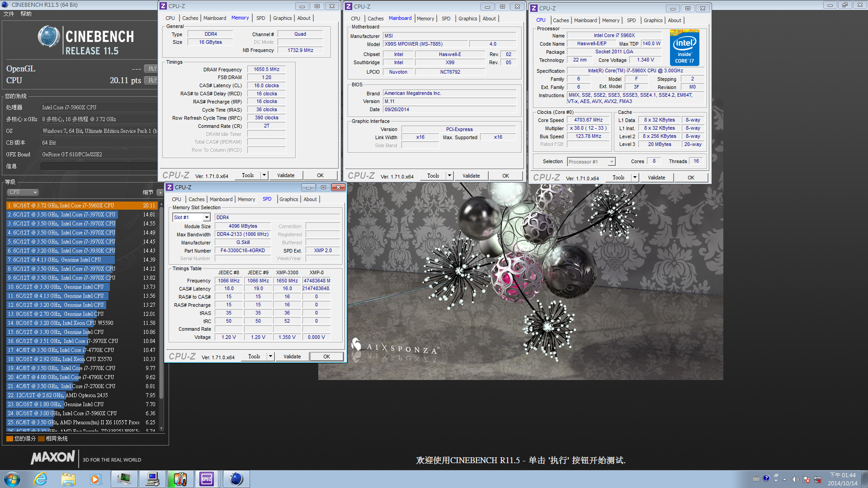The height and width of the screenshot is (488, 868).
Task: Show hidden tray icons arrow
Action: click(x=784, y=479)
